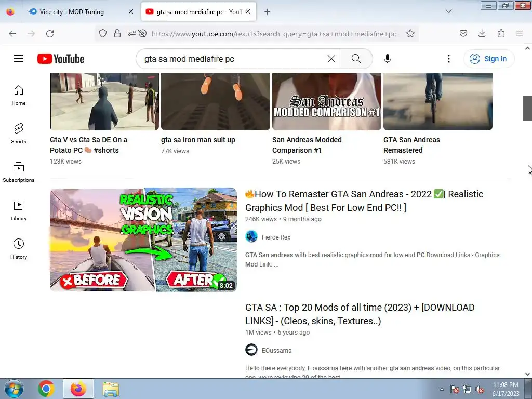Open the YouTube guide hamburger menu
Image resolution: width=532 pixels, height=399 pixels.
point(19,59)
